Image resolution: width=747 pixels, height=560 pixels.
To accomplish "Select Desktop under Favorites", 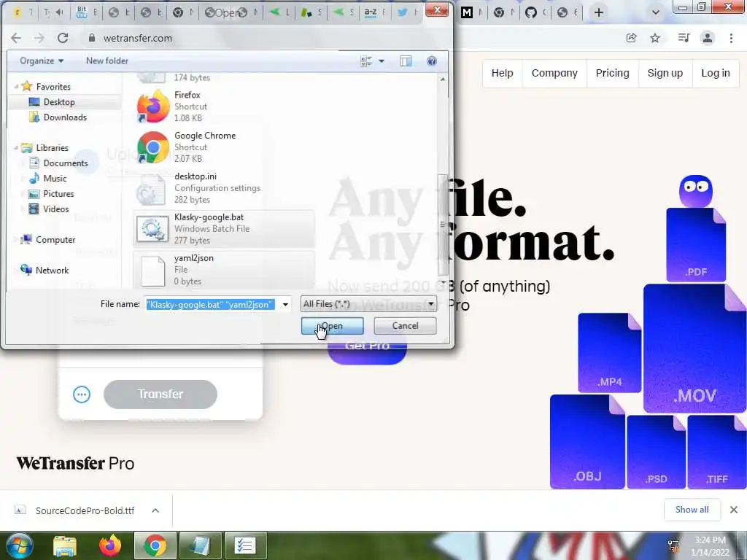I will point(59,102).
